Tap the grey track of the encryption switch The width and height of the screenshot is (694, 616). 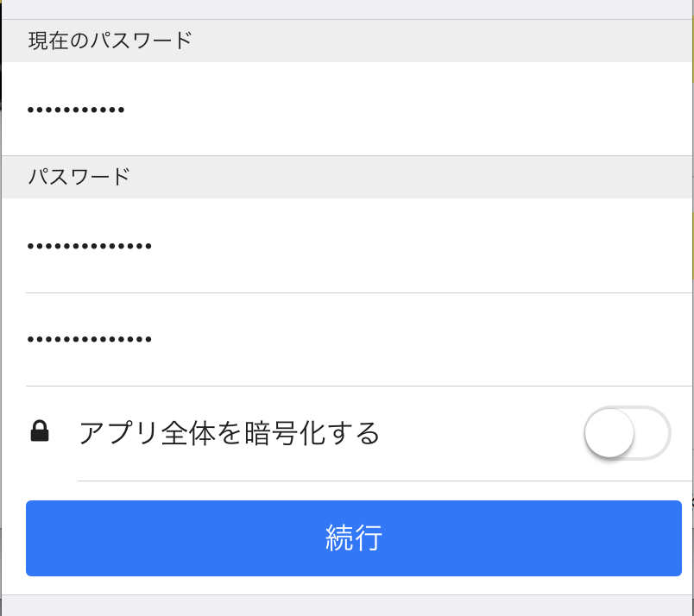pyautogui.click(x=653, y=433)
